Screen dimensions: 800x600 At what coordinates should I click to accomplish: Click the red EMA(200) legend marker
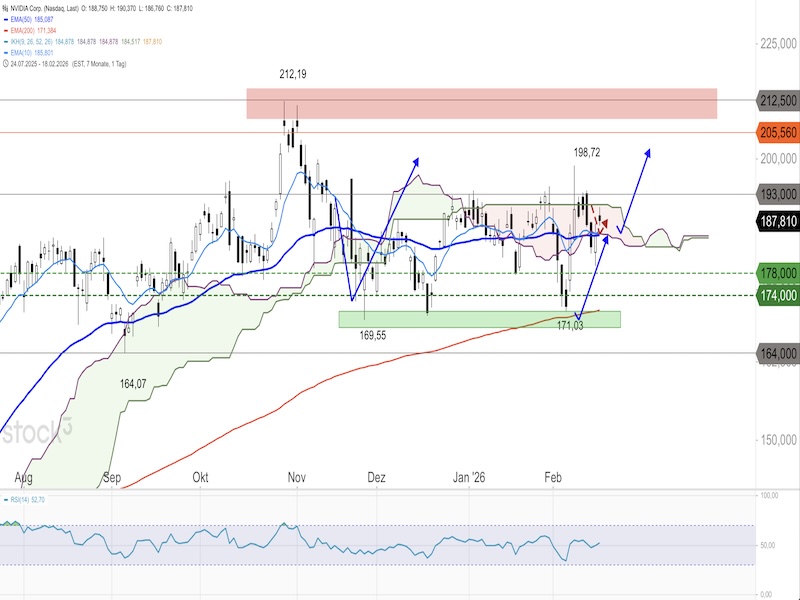click(x=6, y=31)
